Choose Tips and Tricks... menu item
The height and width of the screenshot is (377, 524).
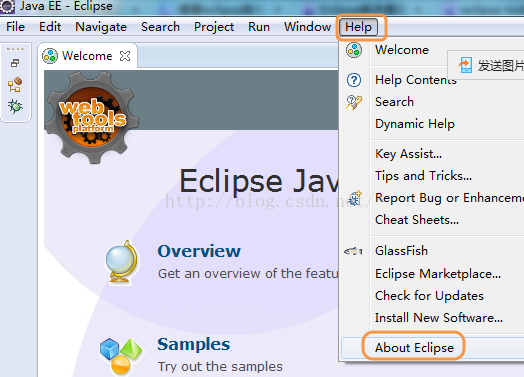click(x=423, y=176)
